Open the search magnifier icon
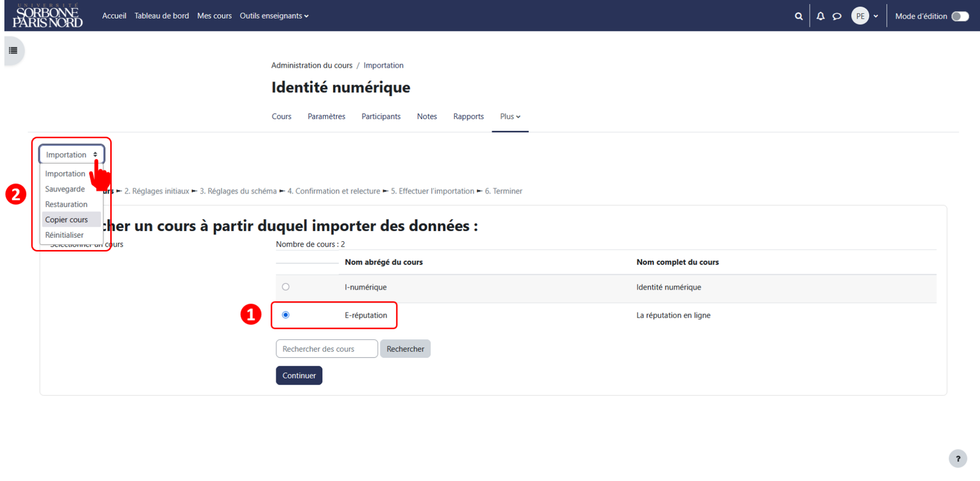Image resolution: width=980 pixels, height=481 pixels. click(799, 16)
